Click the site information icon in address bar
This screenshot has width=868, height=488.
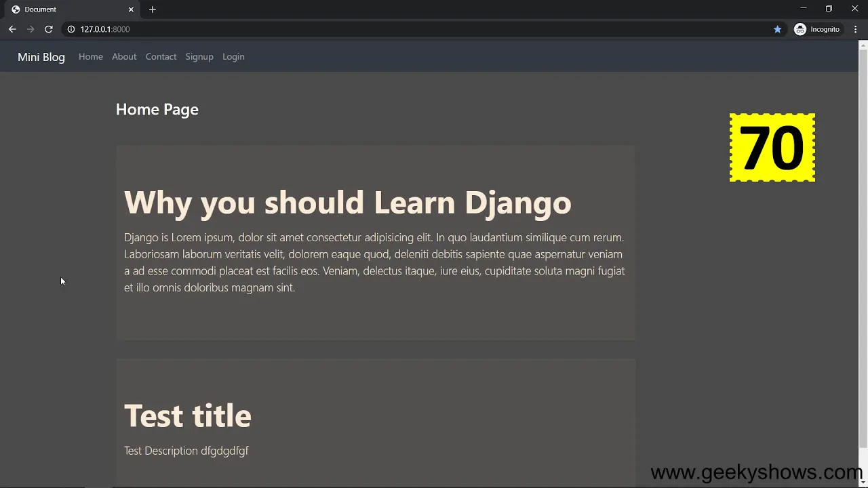(71, 29)
